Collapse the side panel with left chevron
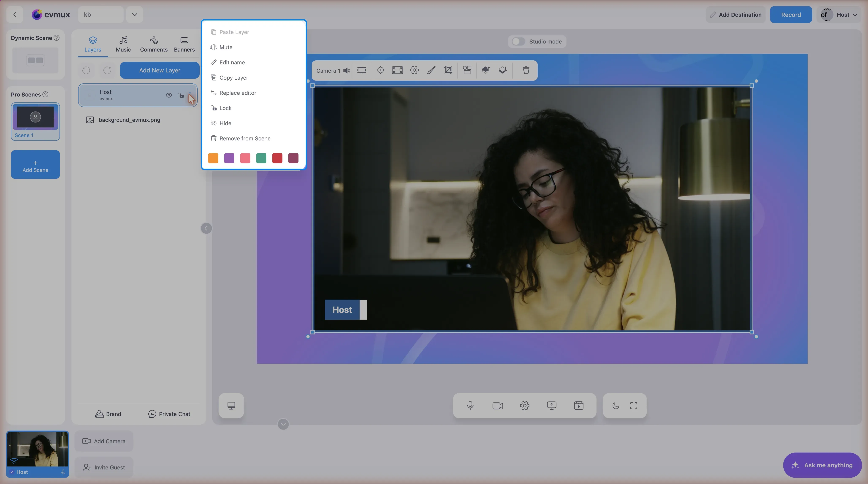Image resolution: width=868 pixels, height=484 pixels. 206,228
